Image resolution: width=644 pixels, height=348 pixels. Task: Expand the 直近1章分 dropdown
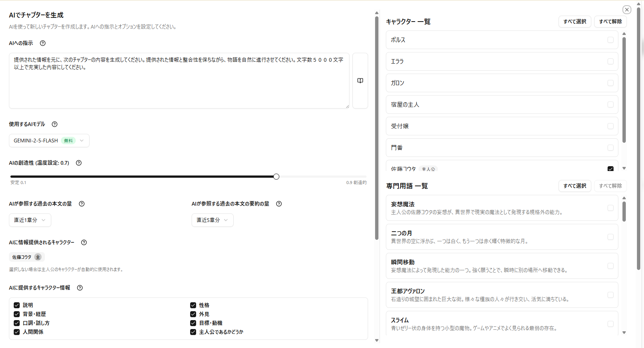[30, 220]
